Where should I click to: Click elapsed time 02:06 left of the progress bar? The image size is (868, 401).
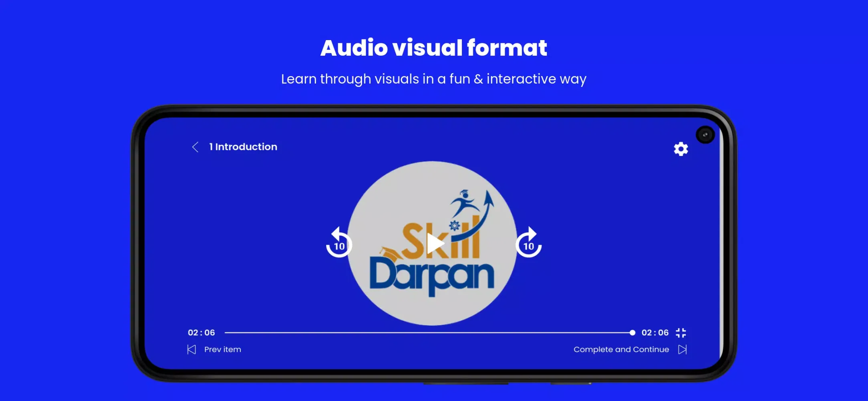[x=201, y=333]
